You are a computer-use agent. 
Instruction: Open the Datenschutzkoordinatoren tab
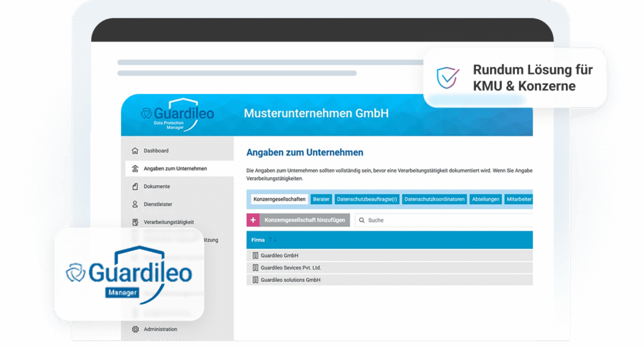pos(435,199)
